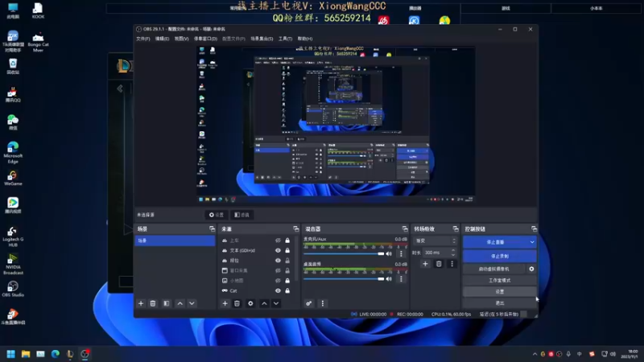Viewport: 644px width, 362px height.
Task: Open transition properties three-dot menu
Action: (x=452, y=264)
